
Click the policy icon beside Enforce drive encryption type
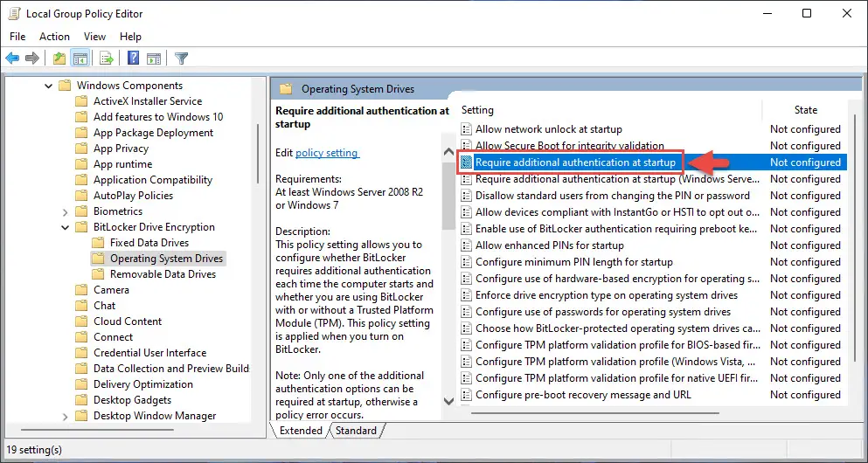466,295
